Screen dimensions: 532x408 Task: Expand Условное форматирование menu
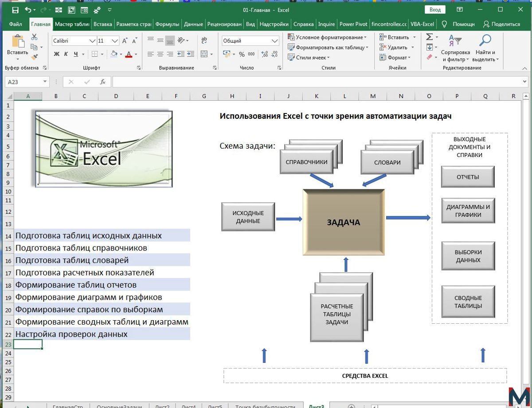[327, 37]
